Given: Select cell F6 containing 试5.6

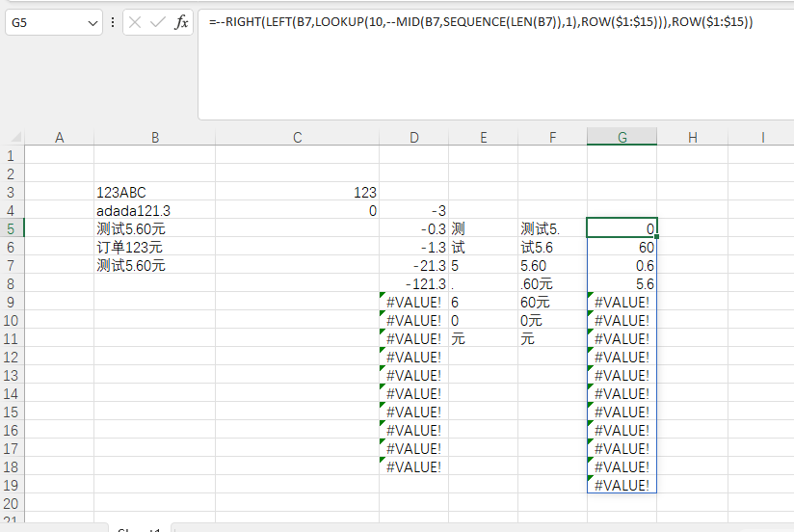Looking at the screenshot, I should [x=552, y=248].
